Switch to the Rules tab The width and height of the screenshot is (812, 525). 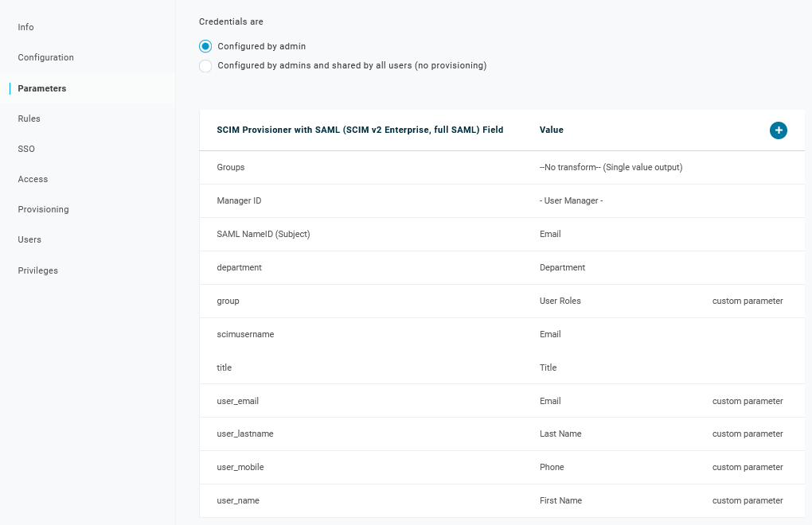pyautogui.click(x=29, y=119)
